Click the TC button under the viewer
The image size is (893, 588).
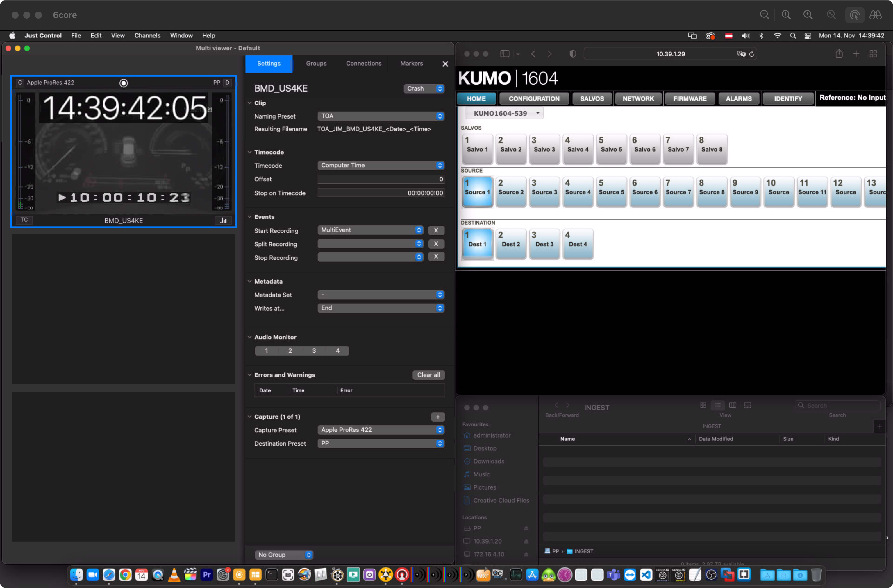[x=24, y=220]
